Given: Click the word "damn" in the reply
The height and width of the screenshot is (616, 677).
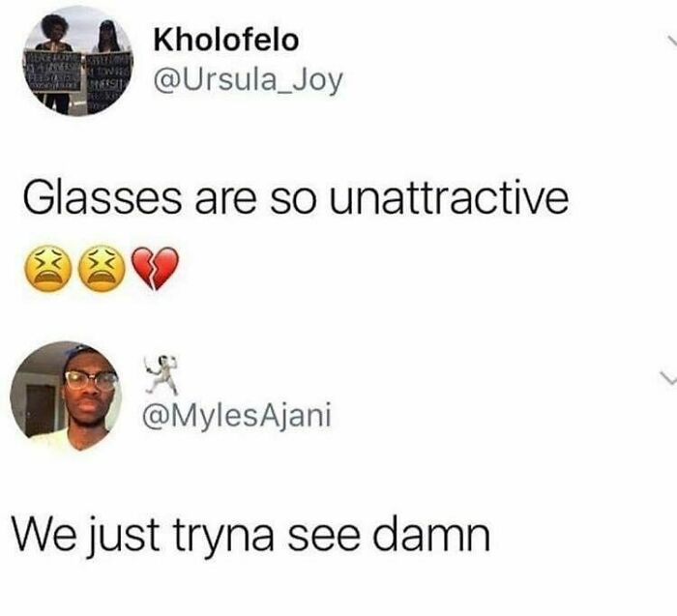Looking at the screenshot, I should [x=431, y=535].
